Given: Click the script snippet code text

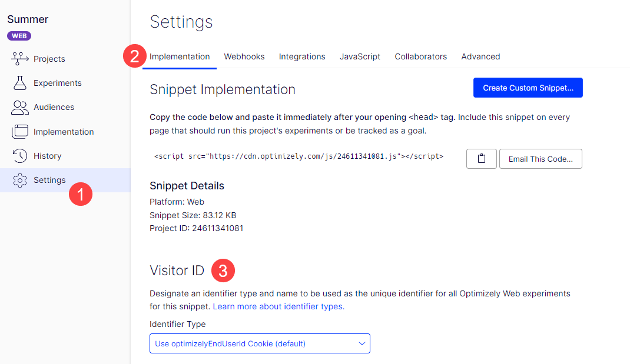Looking at the screenshot, I should coord(299,156).
